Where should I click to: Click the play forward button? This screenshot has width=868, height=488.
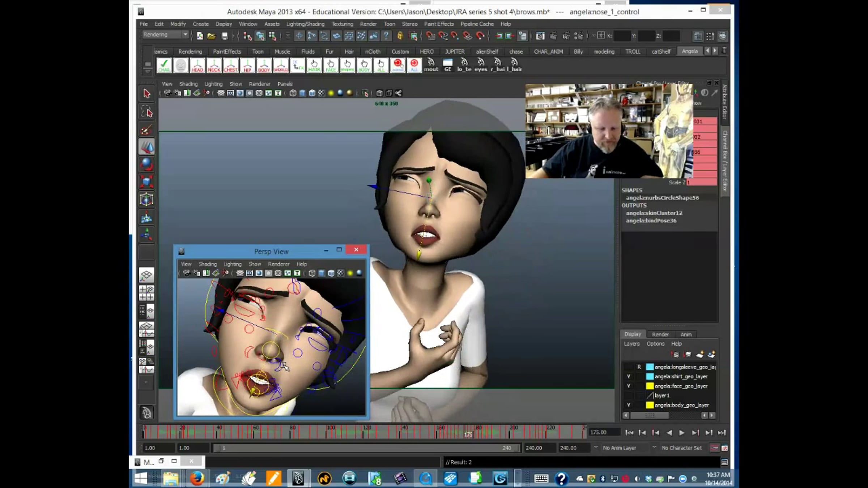[x=682, y=433]
